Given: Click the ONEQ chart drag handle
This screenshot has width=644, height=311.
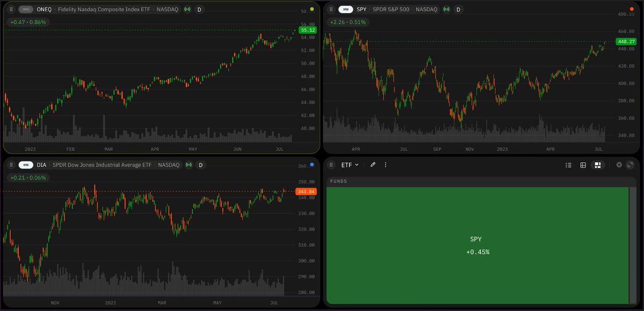Looking at the screenshot, I should pyautogui.click(x=11, y=9).
